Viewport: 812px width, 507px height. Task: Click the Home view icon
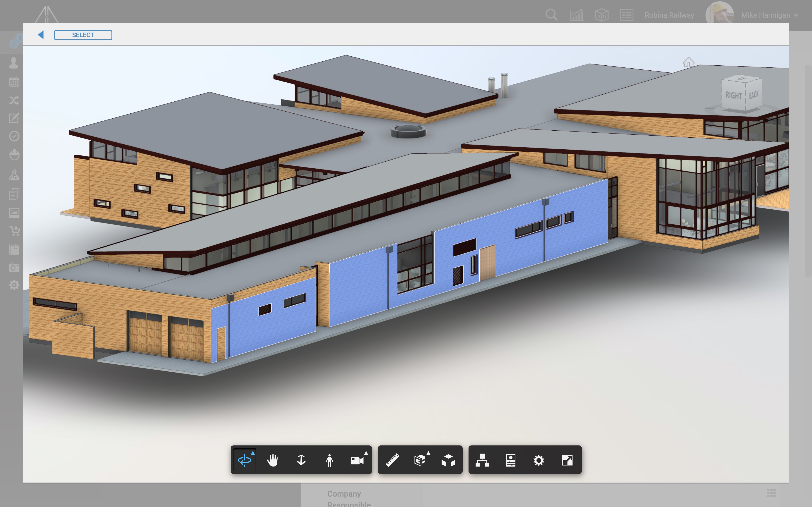688,62
